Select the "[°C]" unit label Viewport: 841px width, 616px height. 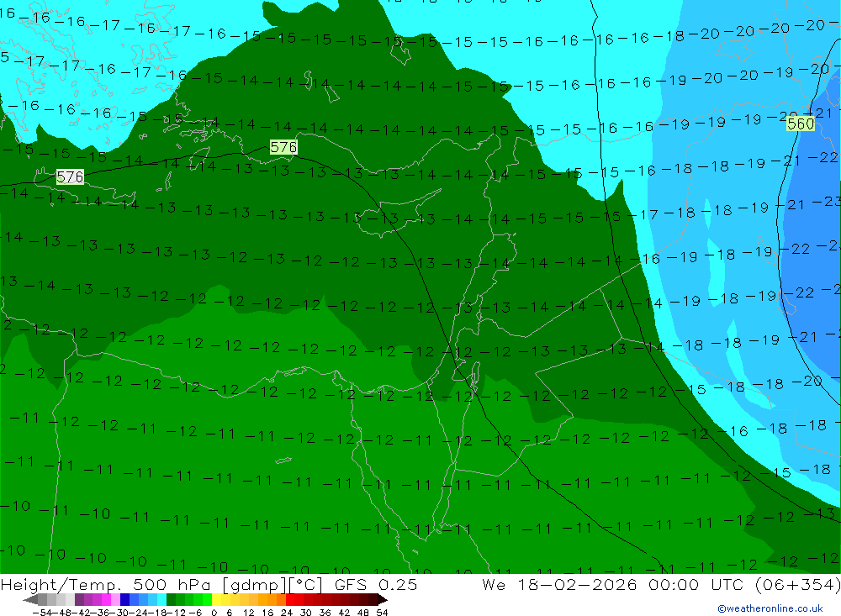pyautogui.click(x=305, y=584)
